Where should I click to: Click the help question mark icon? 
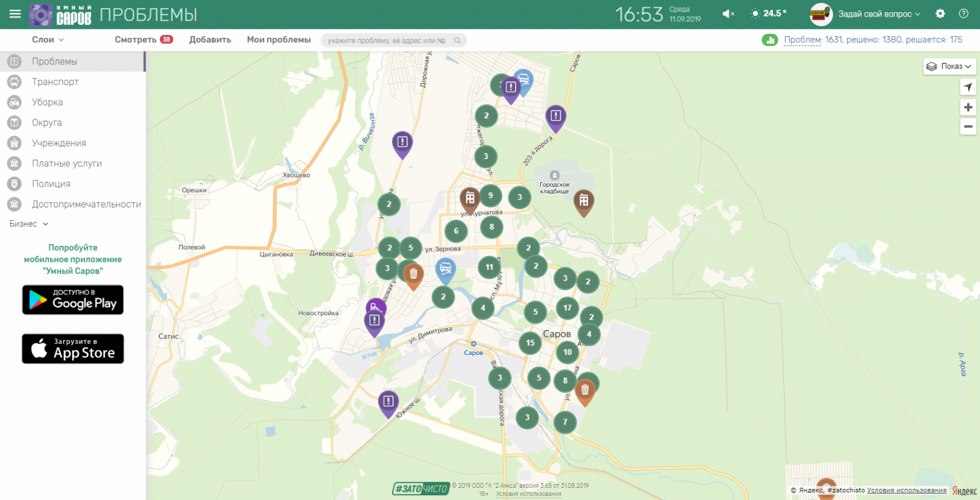(x=963, y=14)
